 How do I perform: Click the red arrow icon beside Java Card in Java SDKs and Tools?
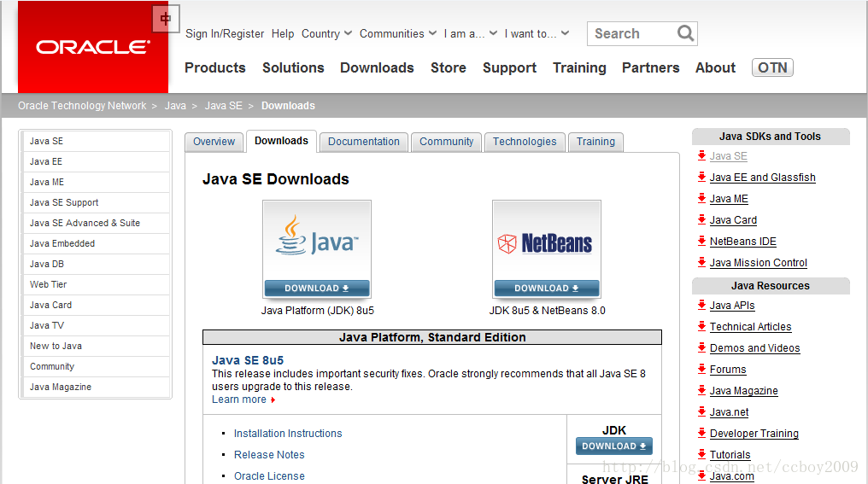tap(702, 219)
